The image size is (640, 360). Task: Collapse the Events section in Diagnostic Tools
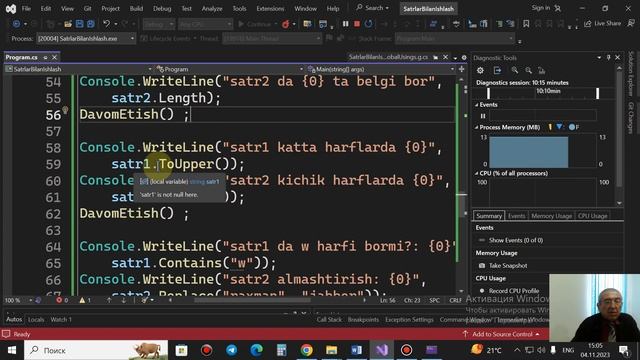(x=476, y=105)
